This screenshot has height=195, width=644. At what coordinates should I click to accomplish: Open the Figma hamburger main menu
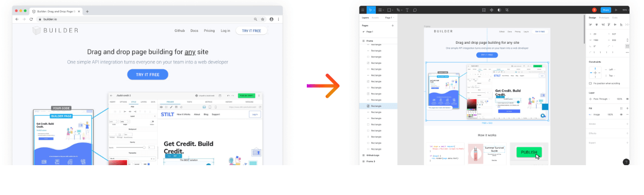pos(363,10)
